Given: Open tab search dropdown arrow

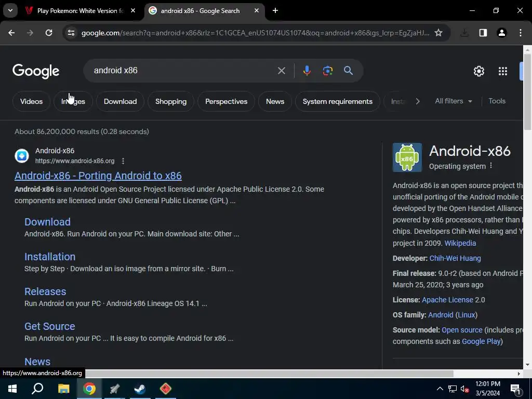Looking at the screenshot, I should (x=10, y=10).
